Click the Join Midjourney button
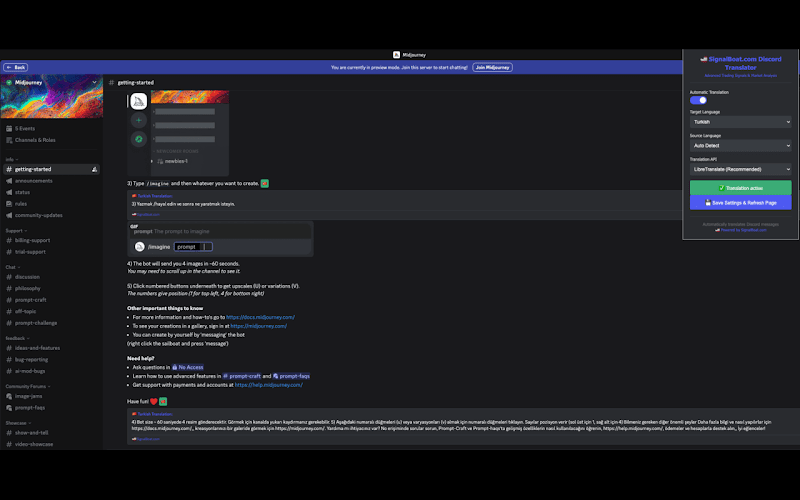The height and width of the screenshot is (500, 800). coord(492,67)
